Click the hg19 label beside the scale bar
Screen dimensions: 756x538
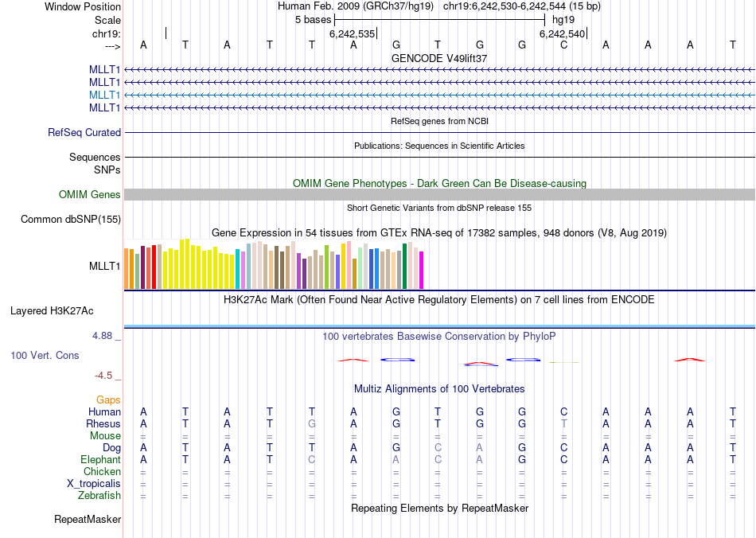point(563,20)
